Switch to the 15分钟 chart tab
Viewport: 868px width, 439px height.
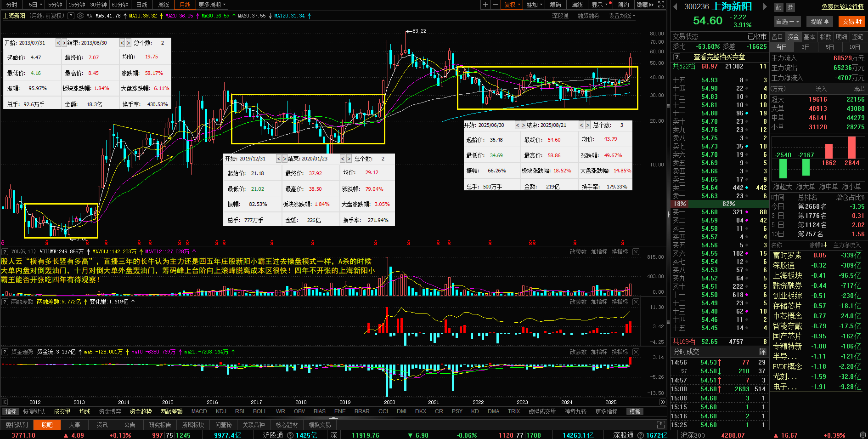(x=77, y=5)
